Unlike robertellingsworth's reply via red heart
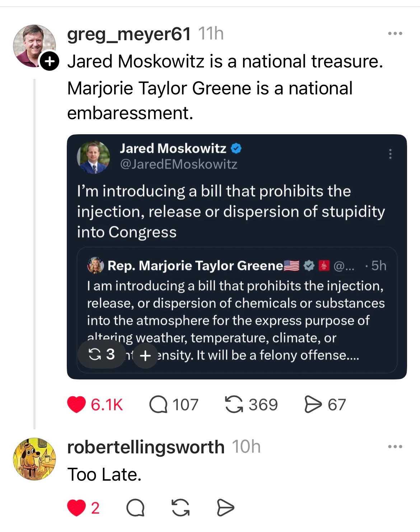 coord(76,508)
